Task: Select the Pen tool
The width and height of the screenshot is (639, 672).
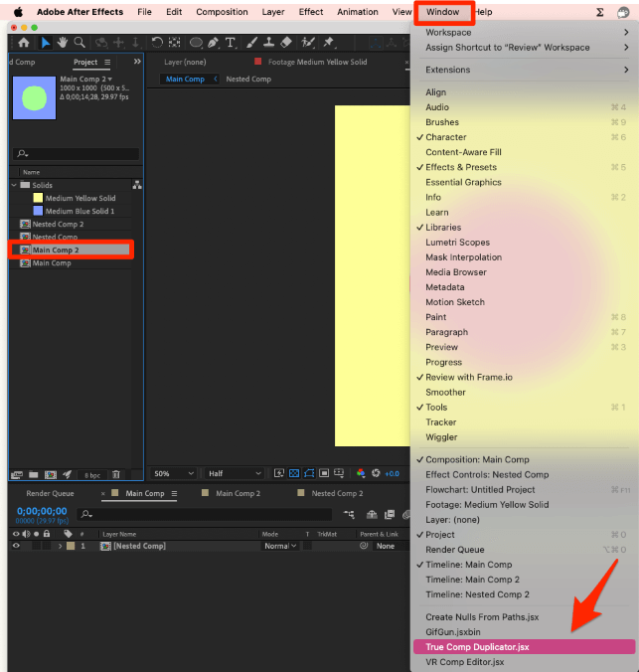Action: click(x=213, y=43)
